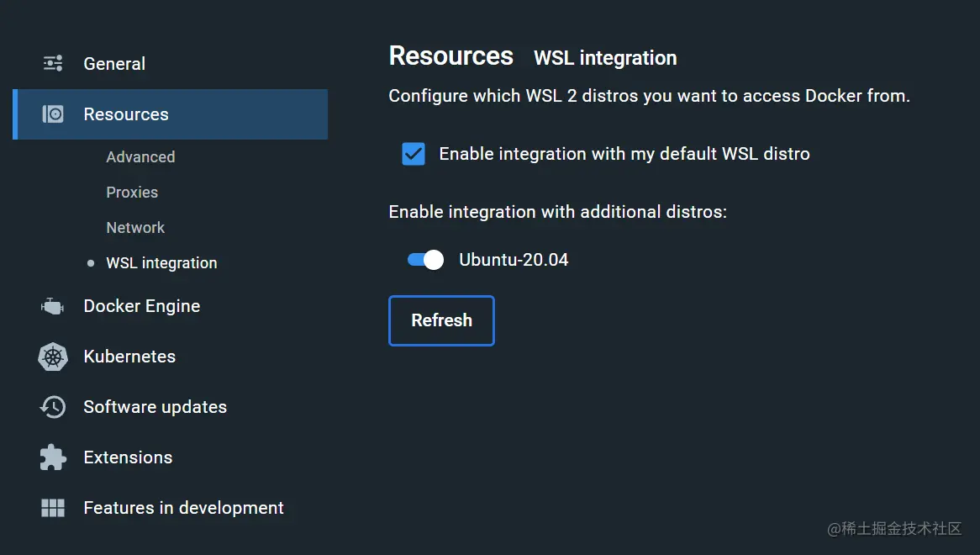
Task: Navigate to Kubernetes settings label
Action: tap(129, 357)
